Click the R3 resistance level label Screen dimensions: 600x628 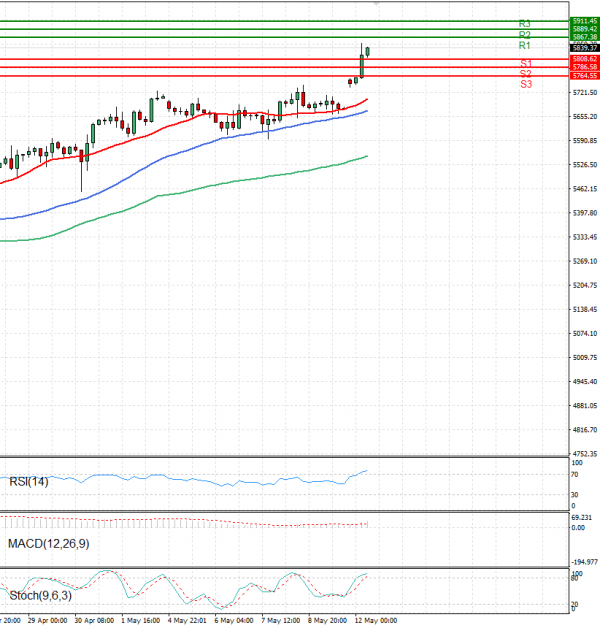[x=524, y=23]
